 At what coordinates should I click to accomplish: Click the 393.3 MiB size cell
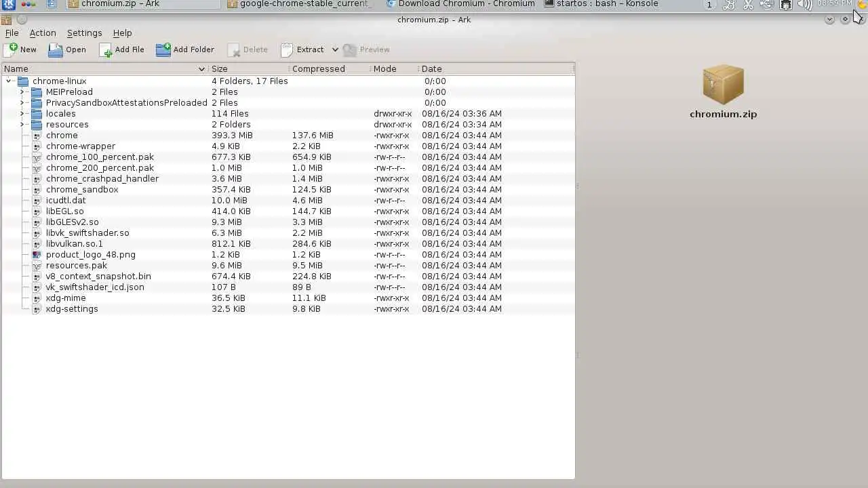coord(232,136)
